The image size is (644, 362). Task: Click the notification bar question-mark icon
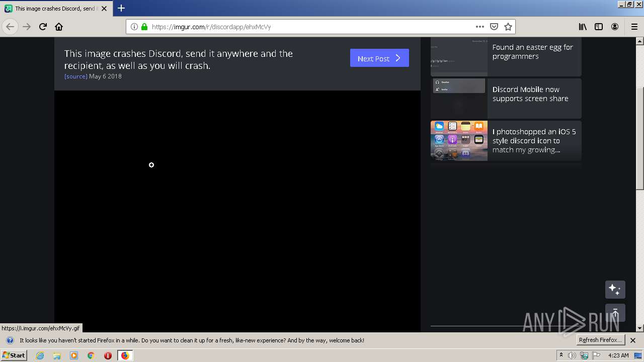(x=10, y=340)
